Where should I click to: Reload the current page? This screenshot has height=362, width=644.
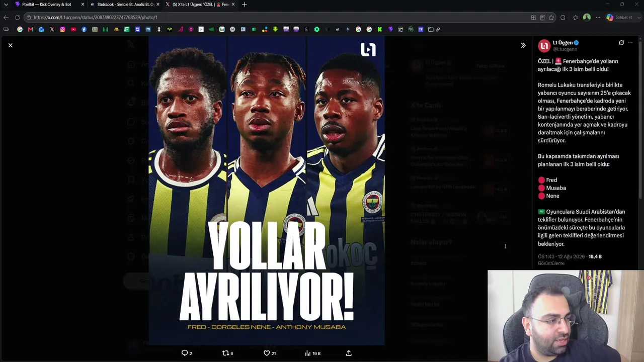point(17,17)
